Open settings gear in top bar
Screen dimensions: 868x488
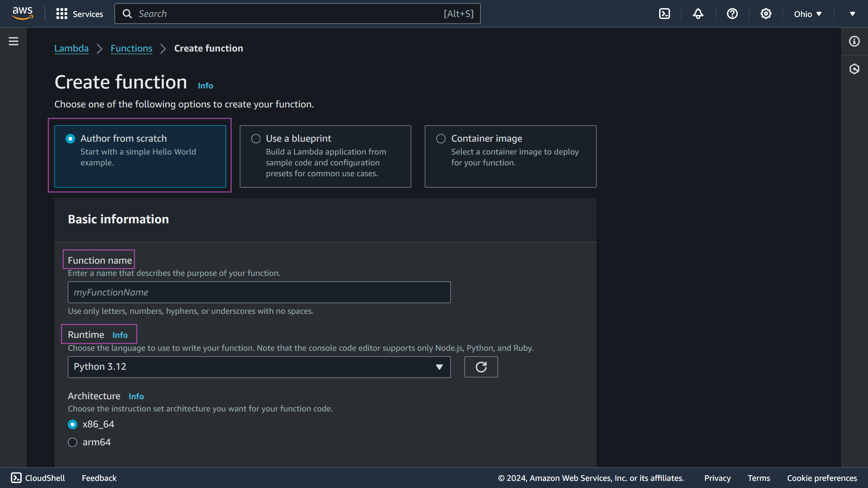(x=766, y=14)
